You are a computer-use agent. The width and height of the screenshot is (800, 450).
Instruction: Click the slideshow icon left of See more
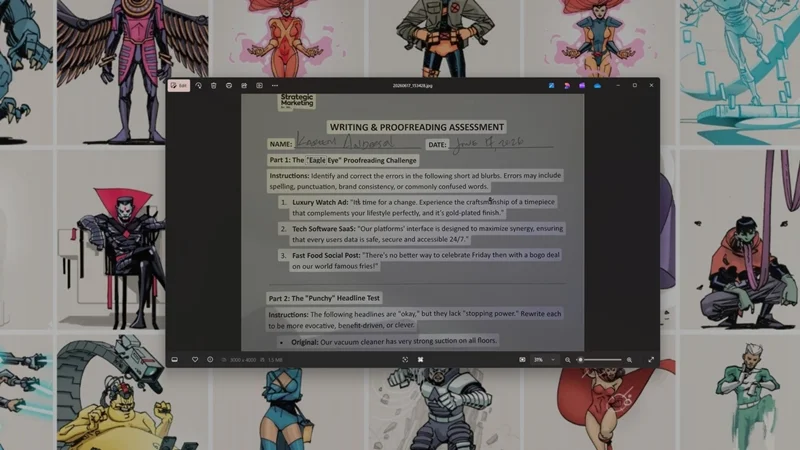click(260, 86)
